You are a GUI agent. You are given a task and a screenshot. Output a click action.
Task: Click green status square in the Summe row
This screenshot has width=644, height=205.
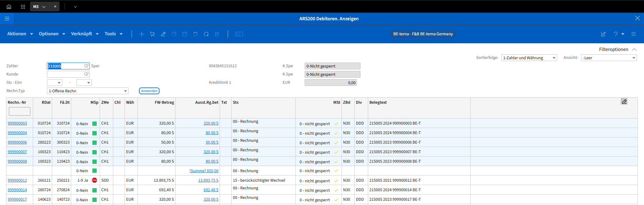click(94, 171)
